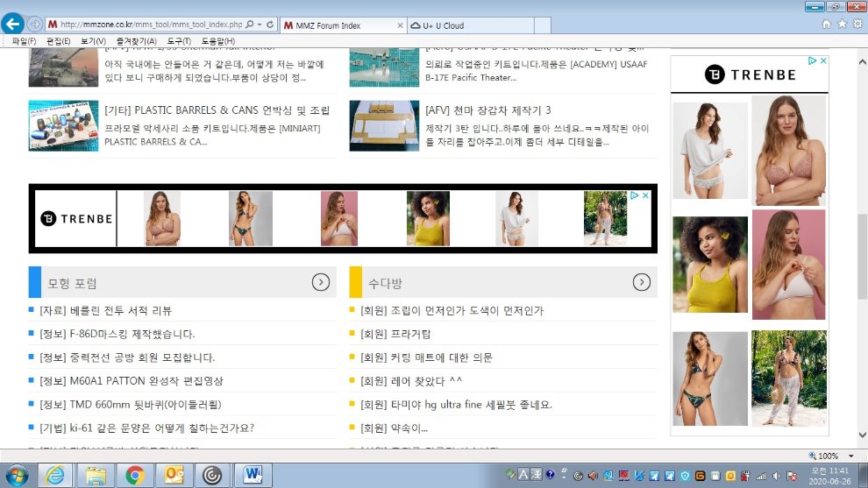Open the IE home icon
The image size is (868, 488).
pyautogui.click(x=826, y=25)
